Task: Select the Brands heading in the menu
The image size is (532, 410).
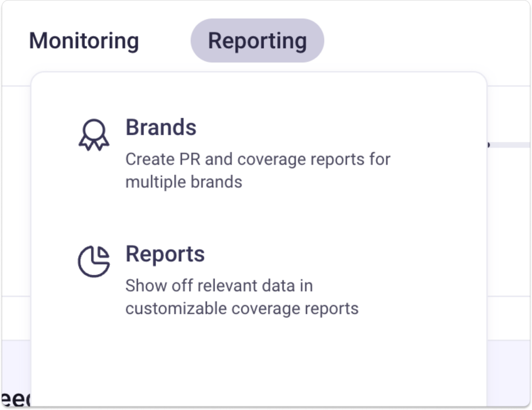Action: [161, 127]
